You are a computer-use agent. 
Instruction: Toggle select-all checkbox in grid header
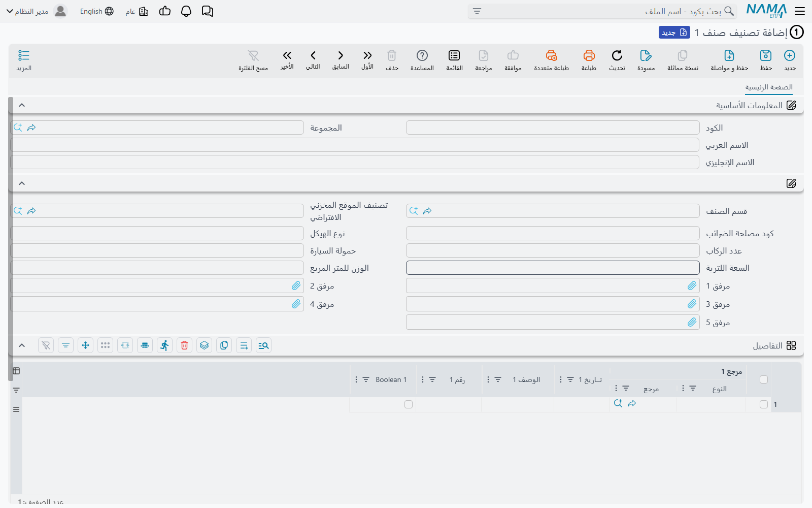point(764,379)
